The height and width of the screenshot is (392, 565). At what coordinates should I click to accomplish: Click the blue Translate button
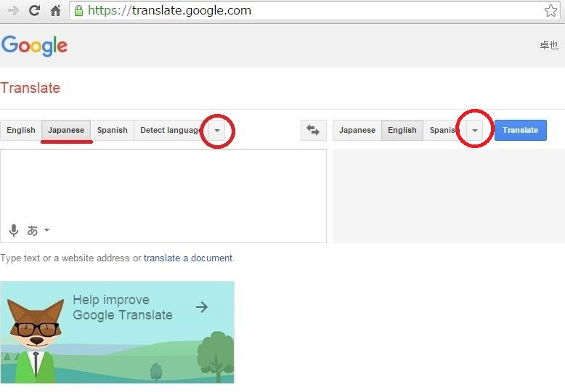(520, 130)
